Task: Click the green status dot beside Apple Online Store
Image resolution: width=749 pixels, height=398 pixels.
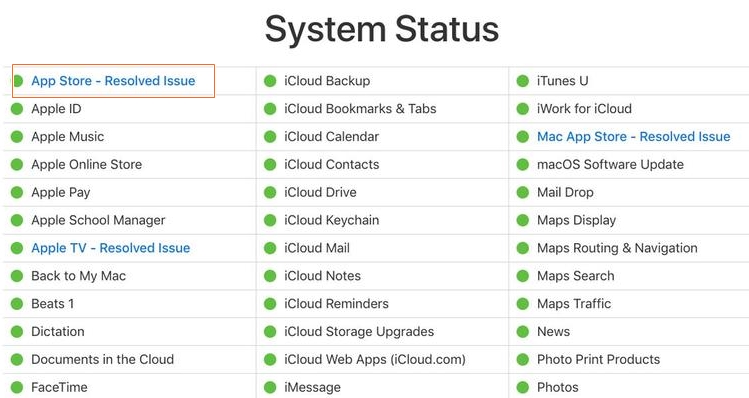Action: point(17,164)
